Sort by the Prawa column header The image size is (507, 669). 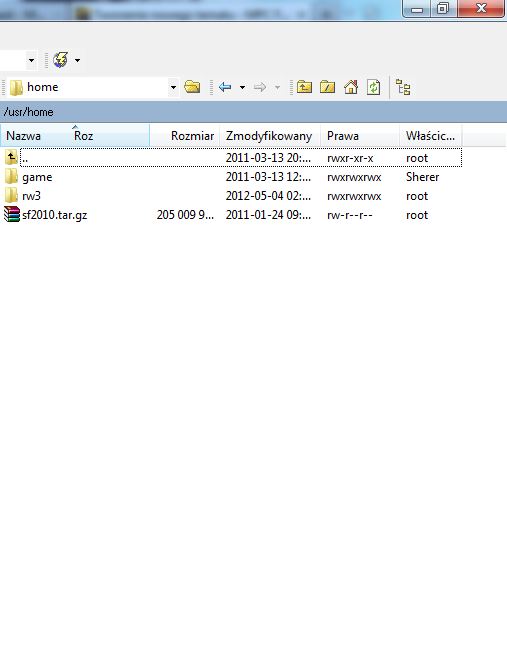pos(360,136)
